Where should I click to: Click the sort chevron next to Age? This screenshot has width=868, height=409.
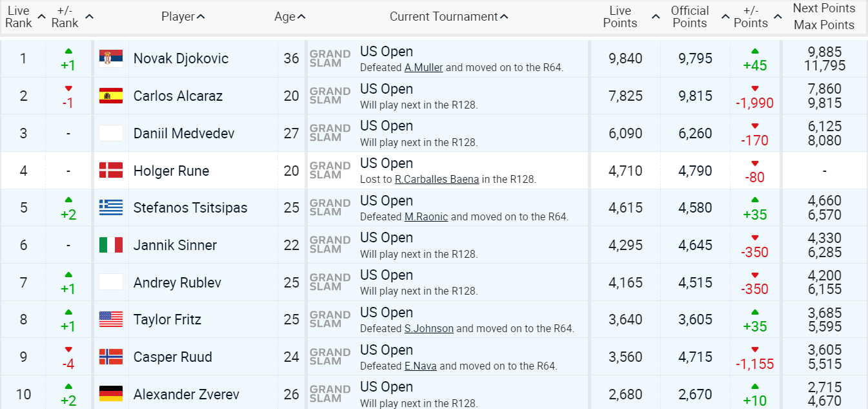[299, 16]
